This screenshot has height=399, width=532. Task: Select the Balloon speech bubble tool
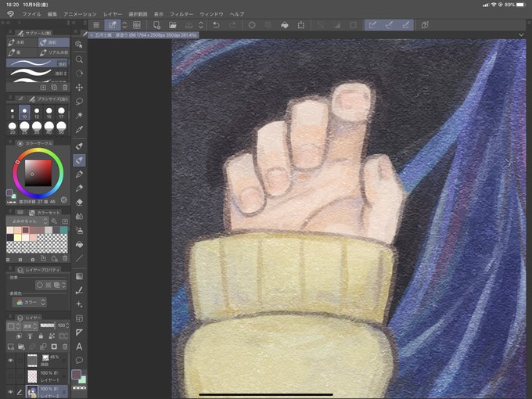pyautogui.click(x=79, y=361)
